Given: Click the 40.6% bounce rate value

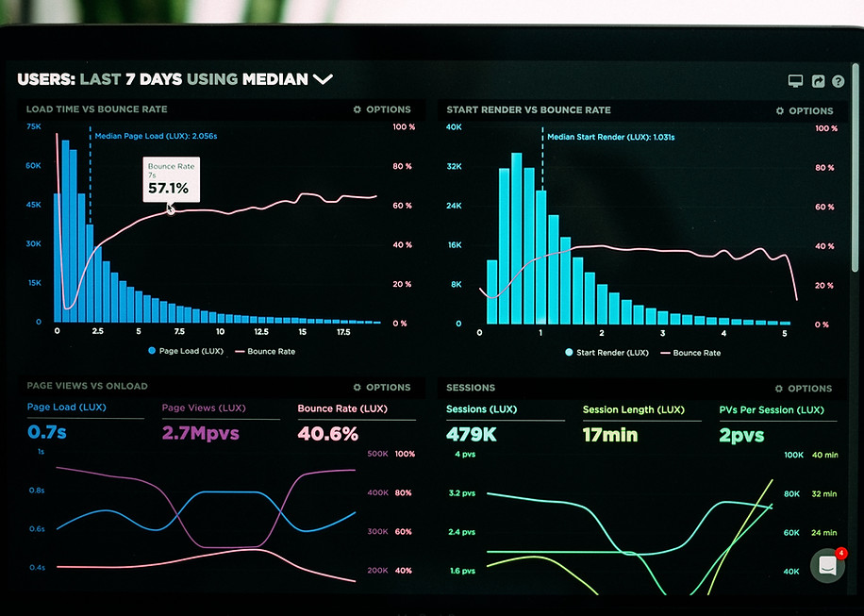Looking at the screenshot, I should pyautogui.click(x=328, y=434).
